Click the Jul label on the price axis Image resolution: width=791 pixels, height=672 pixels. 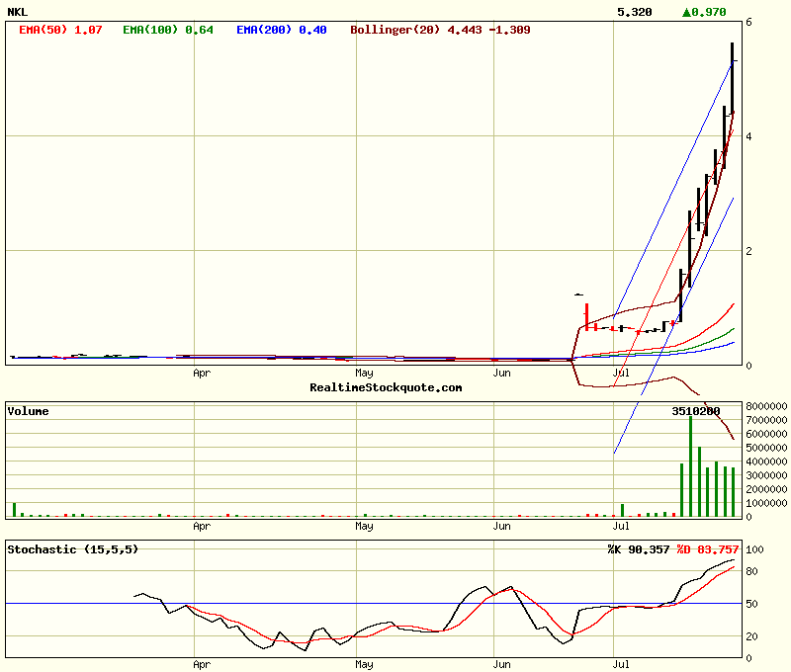click(x=621, y=373)
